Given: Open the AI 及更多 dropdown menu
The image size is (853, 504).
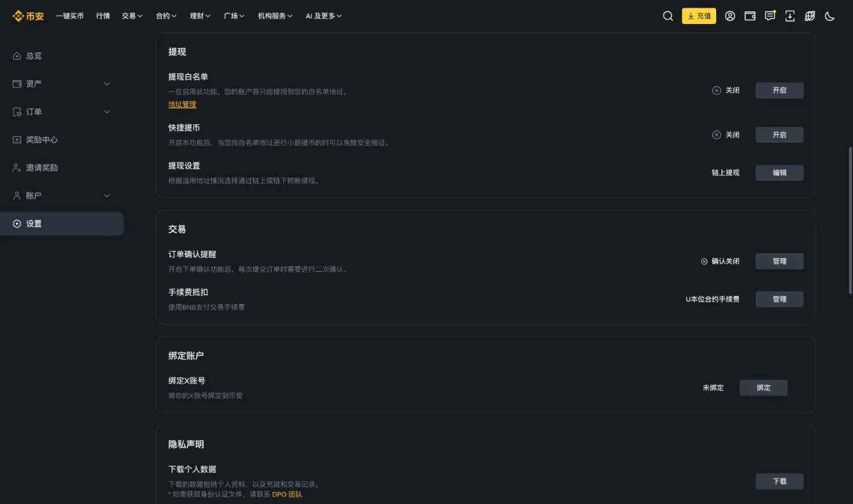Looking at the screenshot, I should tap(324, 16).
